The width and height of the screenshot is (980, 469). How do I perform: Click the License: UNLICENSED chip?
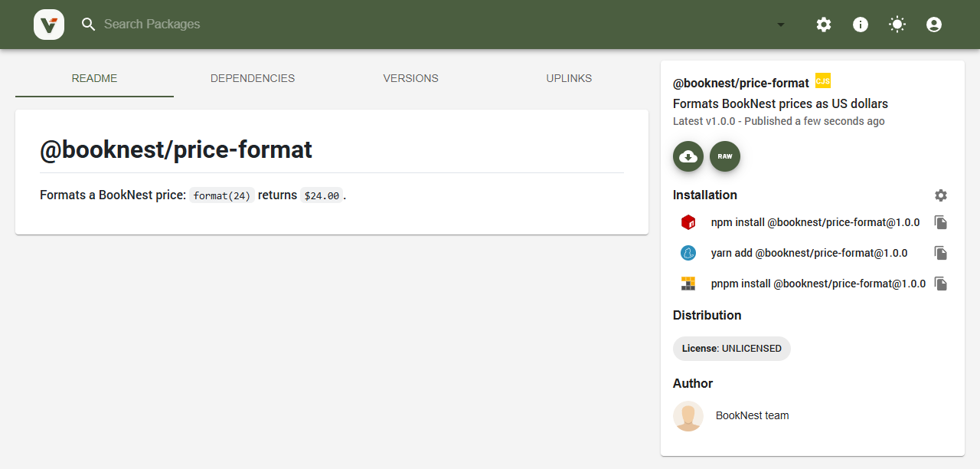(732, 349)
